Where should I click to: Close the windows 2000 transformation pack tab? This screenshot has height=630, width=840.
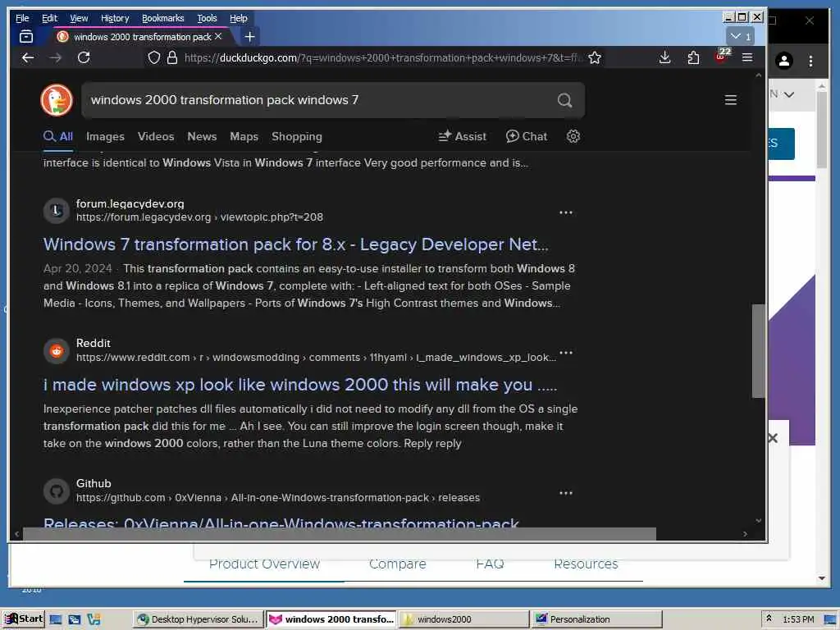point(218,36)
